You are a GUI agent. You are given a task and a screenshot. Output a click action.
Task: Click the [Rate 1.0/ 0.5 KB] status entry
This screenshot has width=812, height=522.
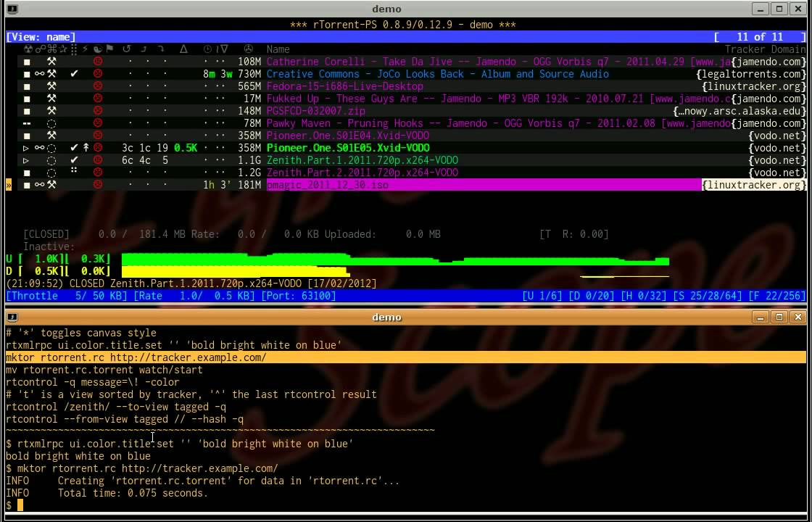(194, 296)
